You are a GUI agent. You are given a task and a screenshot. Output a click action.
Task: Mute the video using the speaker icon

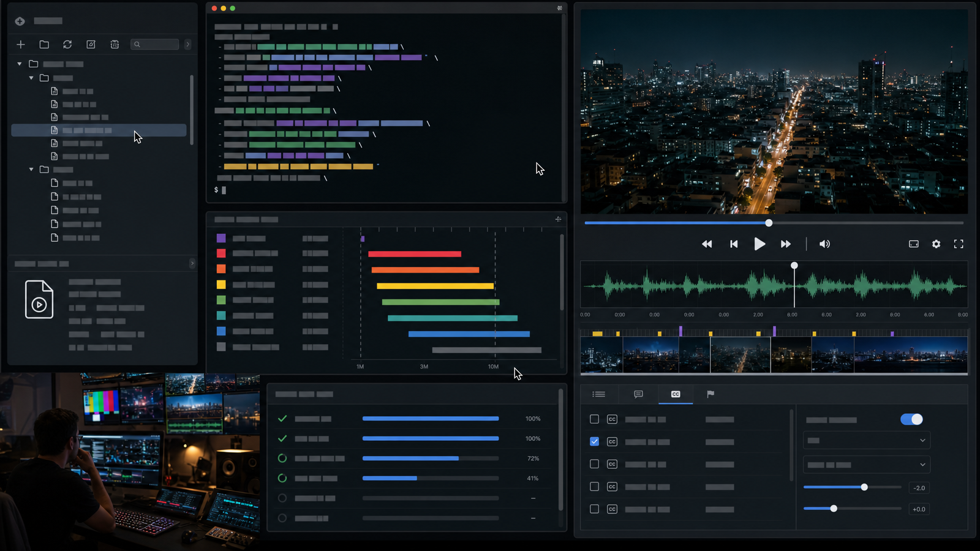[824, 244]
